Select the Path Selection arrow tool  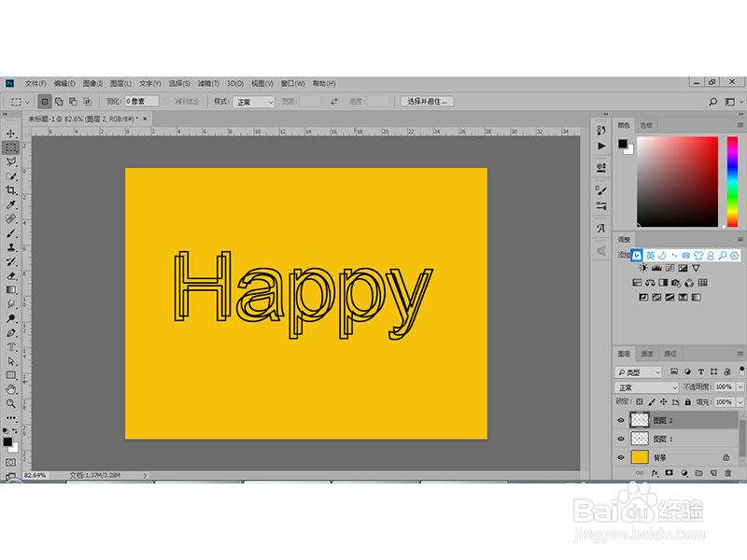coord(10,361)
